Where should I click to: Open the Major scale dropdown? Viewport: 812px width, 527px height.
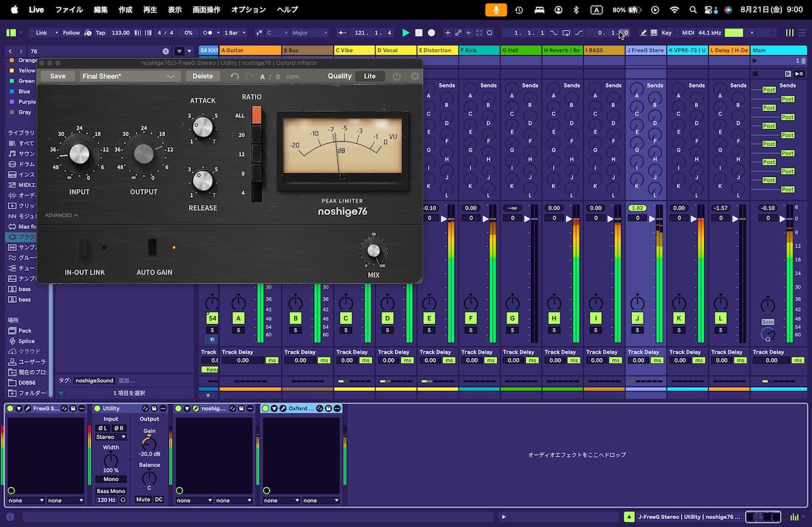point(309,33)
